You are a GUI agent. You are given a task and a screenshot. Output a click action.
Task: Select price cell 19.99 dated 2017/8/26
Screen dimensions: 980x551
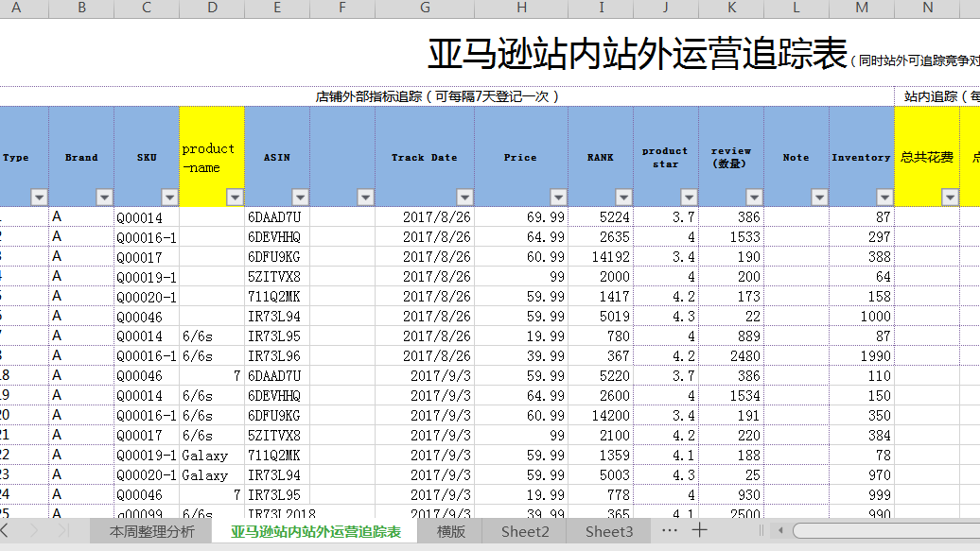(x=521, y=336)
